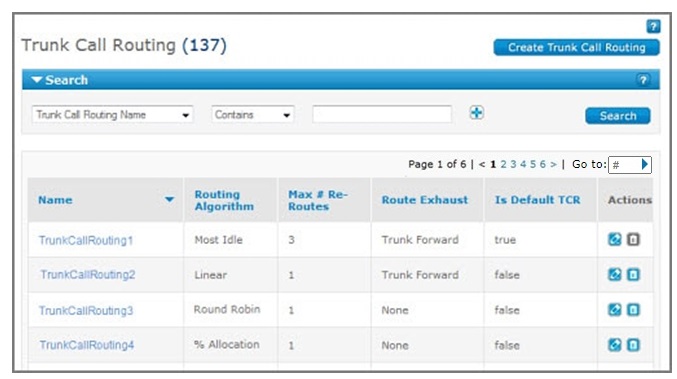Screen dimensions: 677x379
Task: Add another search criterion with plus icon
Action: coord(476,113)
